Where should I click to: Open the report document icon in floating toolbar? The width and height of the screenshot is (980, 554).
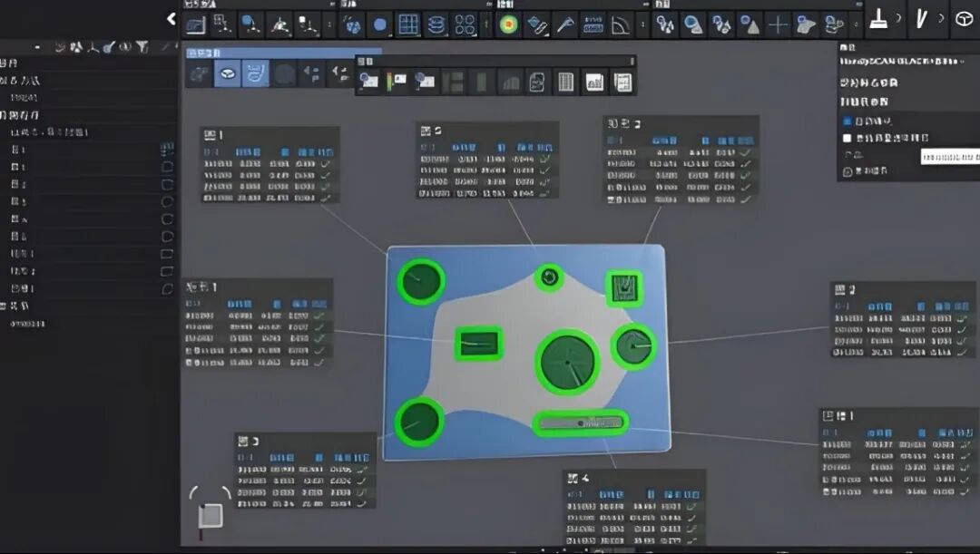coord(622,83)
